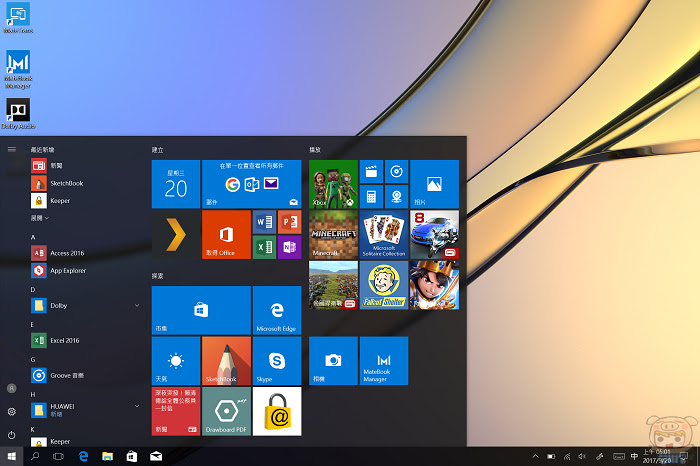Expand the Start menu hamburger navigation
This screenshot has width=700, height=466.
(12, 149)
